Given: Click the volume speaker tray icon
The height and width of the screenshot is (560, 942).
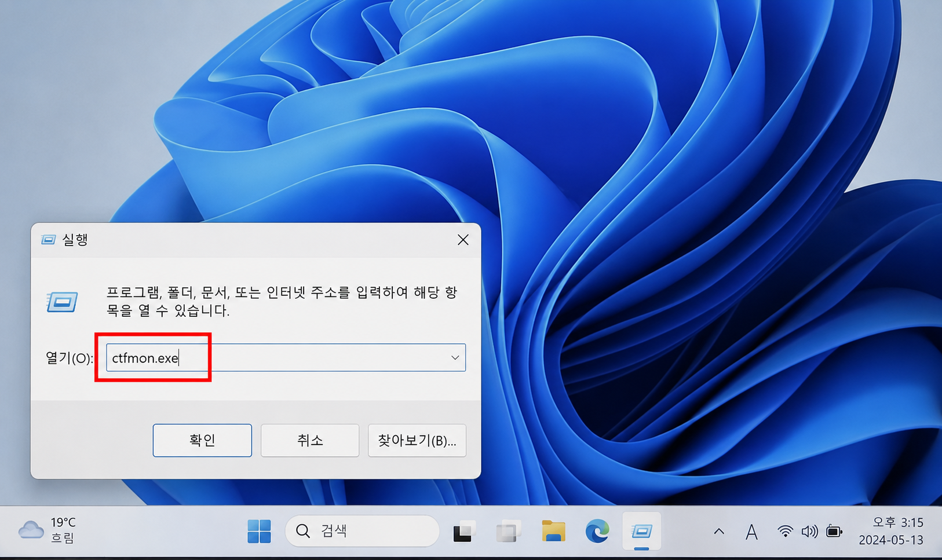Looking at the screenshot, I should 809,531.
